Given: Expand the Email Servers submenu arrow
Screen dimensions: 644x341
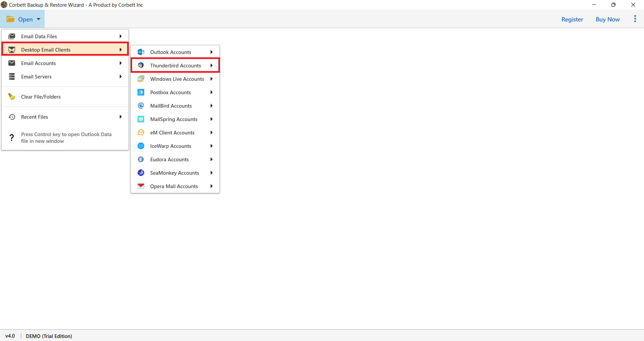Looking at the screenshot, I should 120,76.
